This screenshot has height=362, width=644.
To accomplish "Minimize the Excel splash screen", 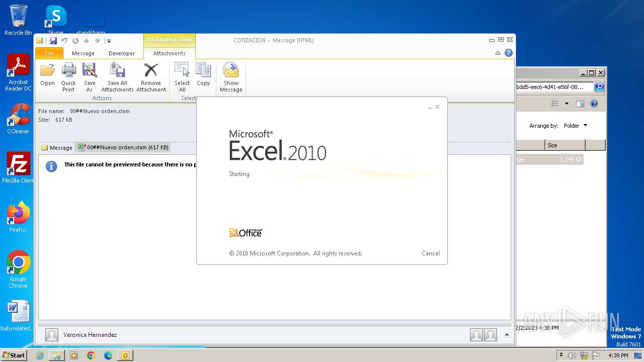I will (x=430, y=107).
